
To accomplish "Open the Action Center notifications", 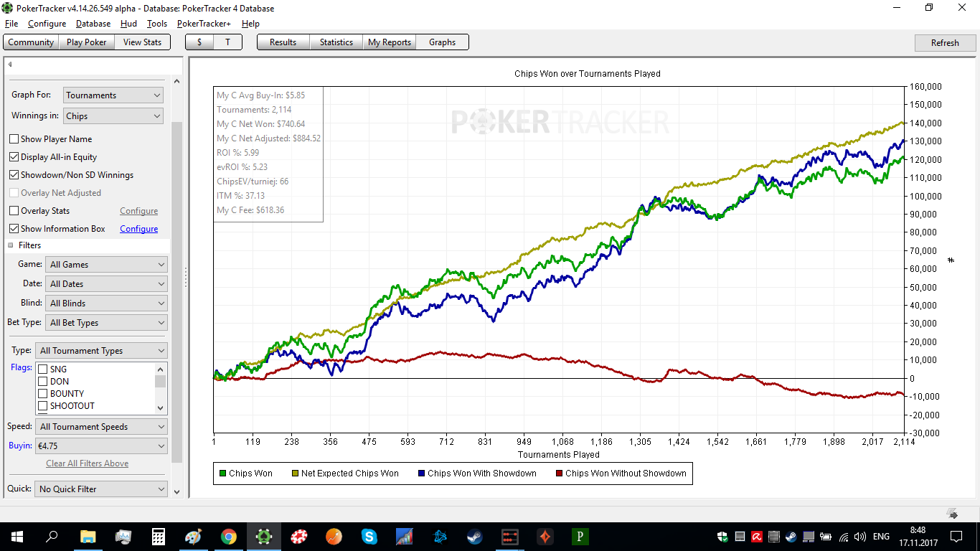I will [956, 536].
